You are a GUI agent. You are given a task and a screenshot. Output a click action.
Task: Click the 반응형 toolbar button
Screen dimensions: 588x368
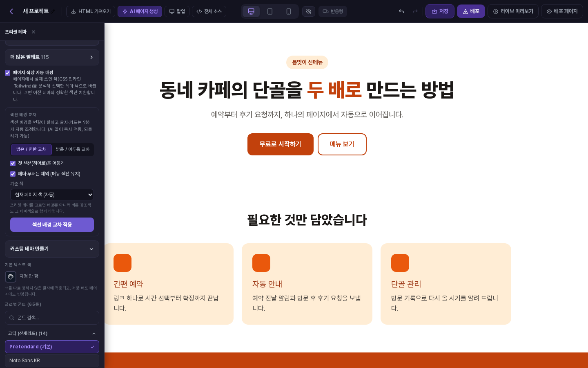click(333, 11)
